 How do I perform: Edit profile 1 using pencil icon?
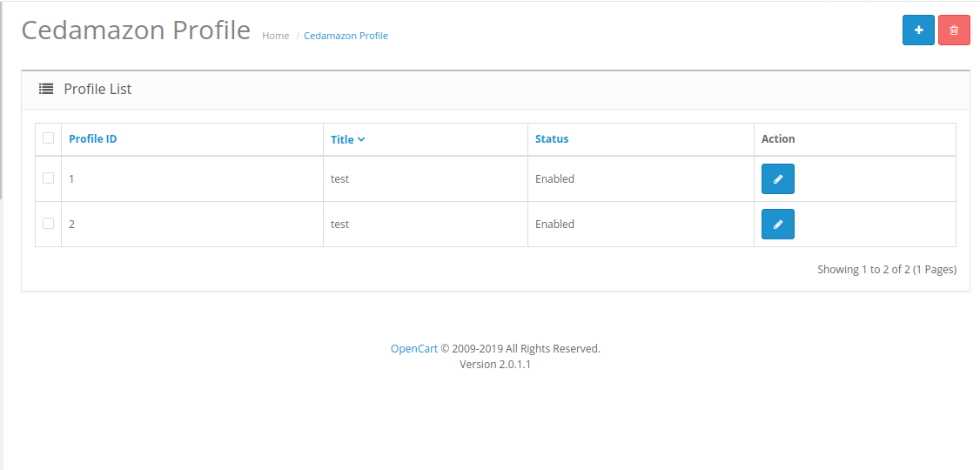point(777,179)
